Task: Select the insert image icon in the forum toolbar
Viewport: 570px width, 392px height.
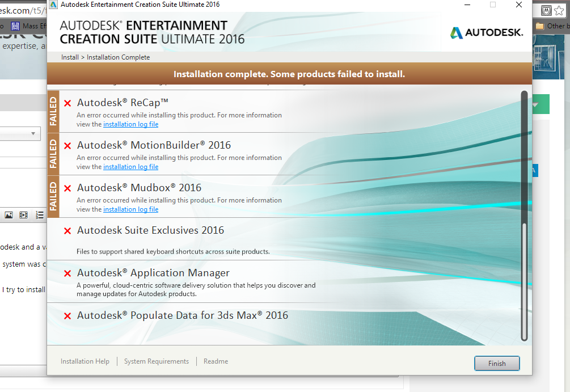Action: pyautogui.click(x=8, y=214)
